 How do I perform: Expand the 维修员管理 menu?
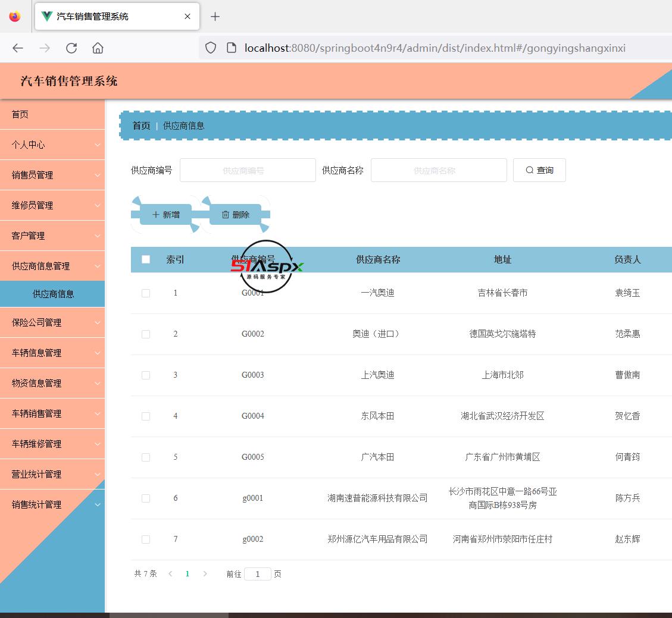pyautogui.click(x=52, y=206)
